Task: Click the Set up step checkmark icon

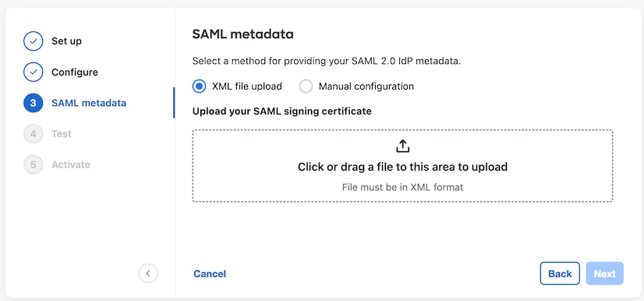Action: coord(34,41)
